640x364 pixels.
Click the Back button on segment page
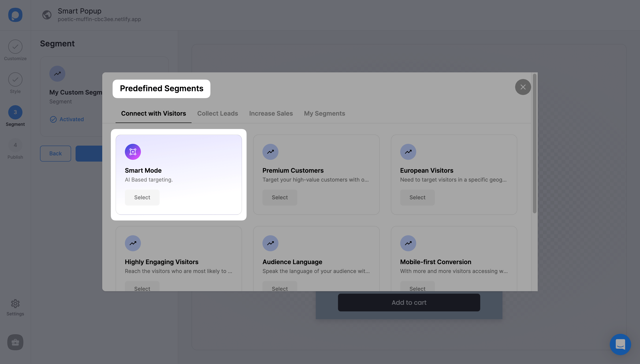(55, 153)
